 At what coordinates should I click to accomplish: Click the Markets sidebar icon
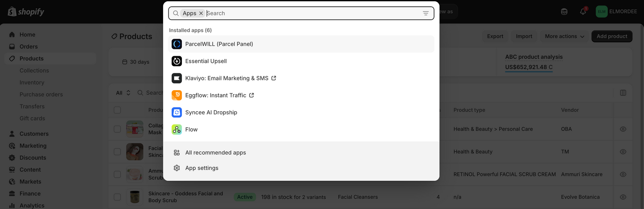(x=12, y=182)
